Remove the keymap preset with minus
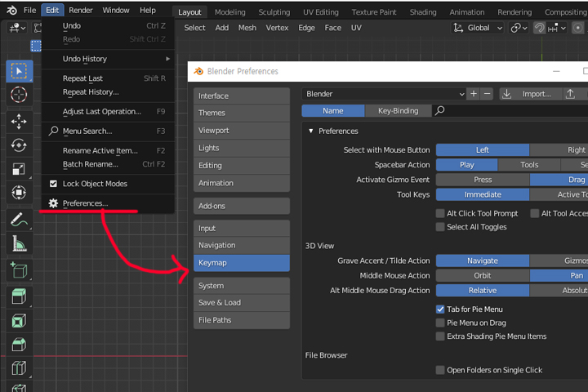Screen dimensions: 588x392 pos(487,94)
